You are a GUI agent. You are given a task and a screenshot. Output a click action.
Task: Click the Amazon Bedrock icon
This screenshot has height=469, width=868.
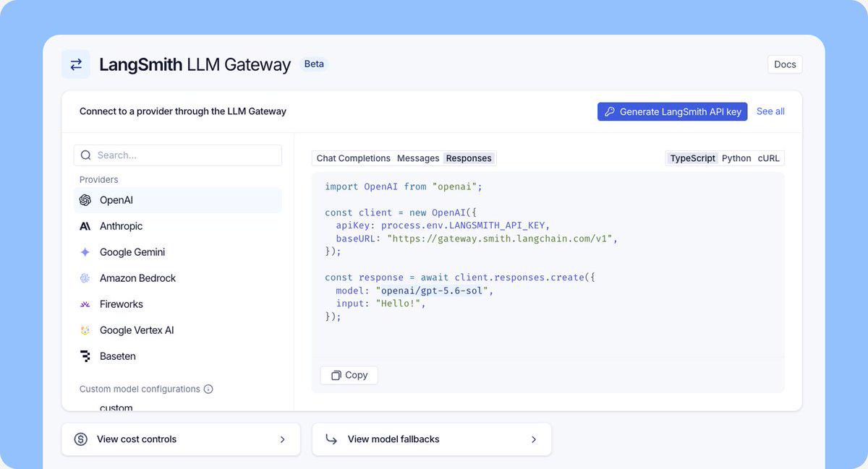click(x=85, y=278)
